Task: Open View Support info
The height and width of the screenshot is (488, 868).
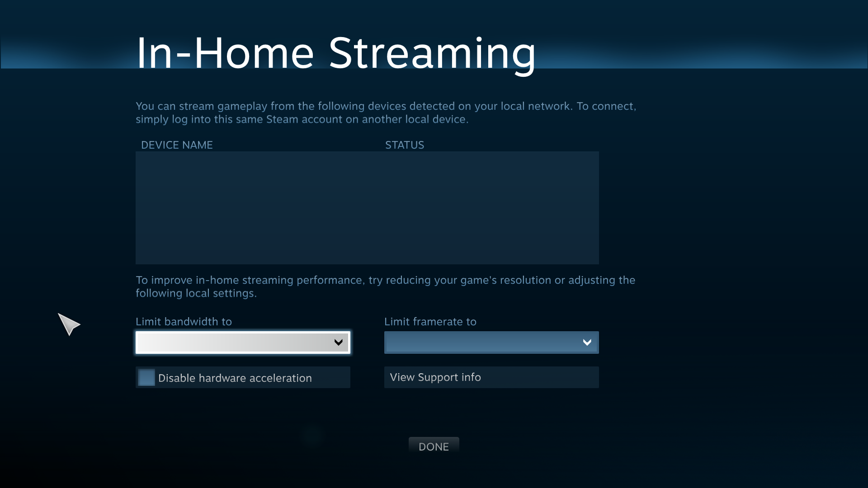Action: (x=491, y=377)
